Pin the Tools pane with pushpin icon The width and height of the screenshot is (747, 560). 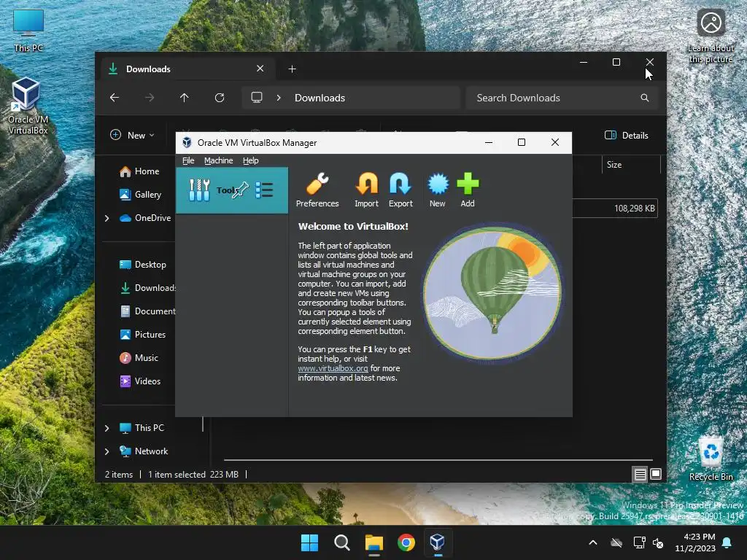(241, 190)
